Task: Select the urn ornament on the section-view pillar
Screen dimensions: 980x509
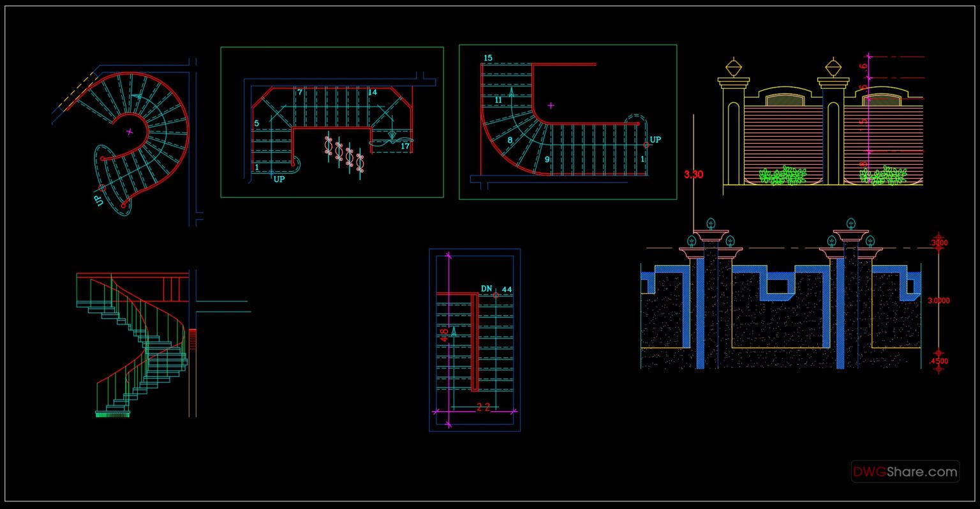Action: (711, 234)
